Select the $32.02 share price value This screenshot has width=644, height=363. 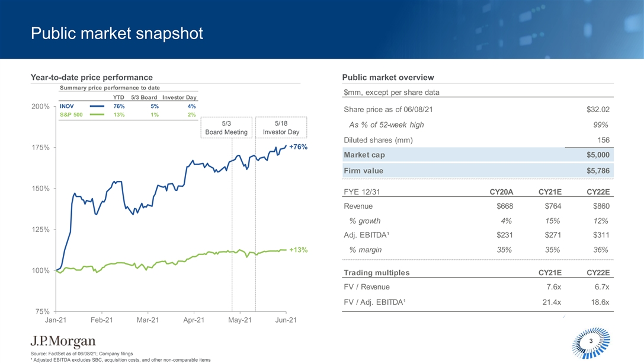pyautogui.click(x=597, y=110)
